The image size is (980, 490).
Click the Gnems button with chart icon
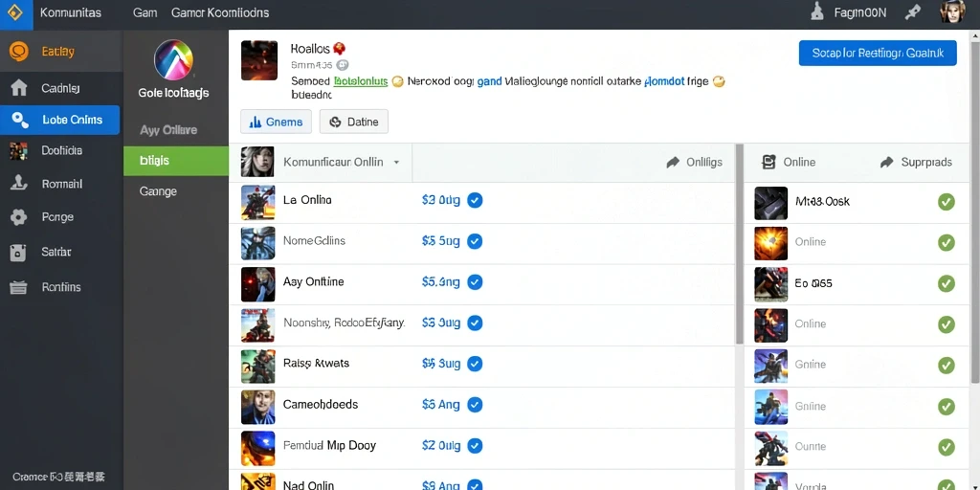tap(276, 122)
